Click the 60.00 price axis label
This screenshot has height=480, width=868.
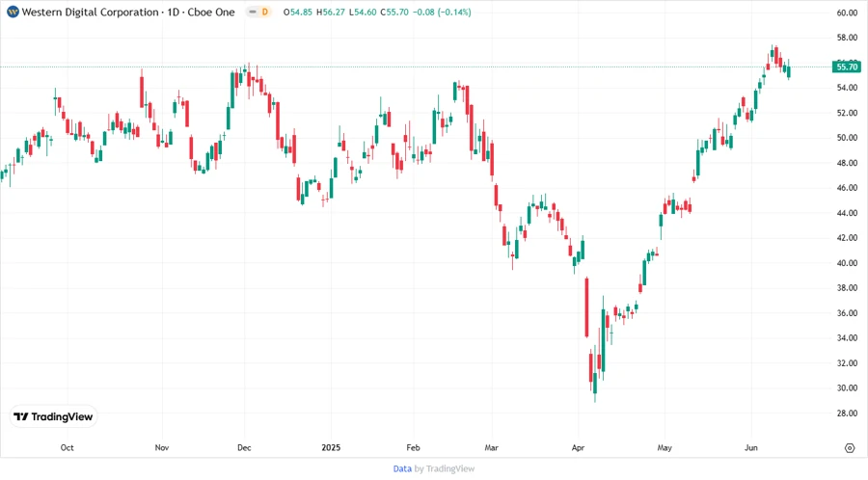(x=847, y=13)
